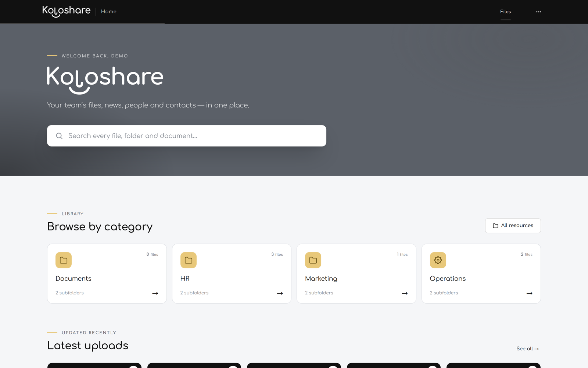Click the HR folder icon
The image size is (588, 368).
pos(189,260)
